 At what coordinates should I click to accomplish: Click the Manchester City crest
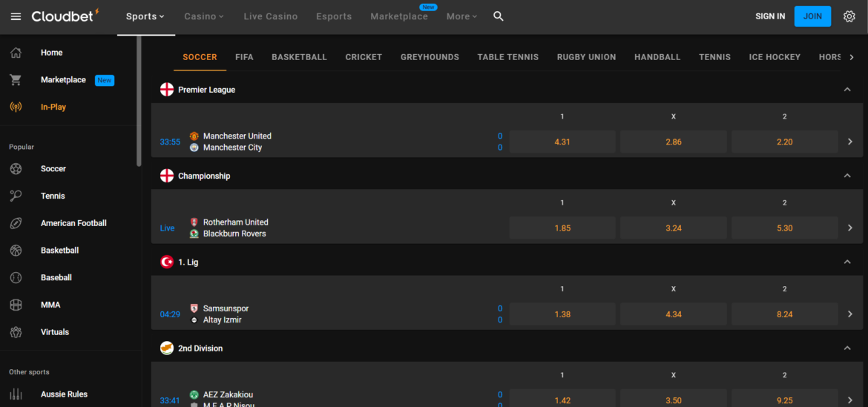pyautogui.click(x=194, y=148)
